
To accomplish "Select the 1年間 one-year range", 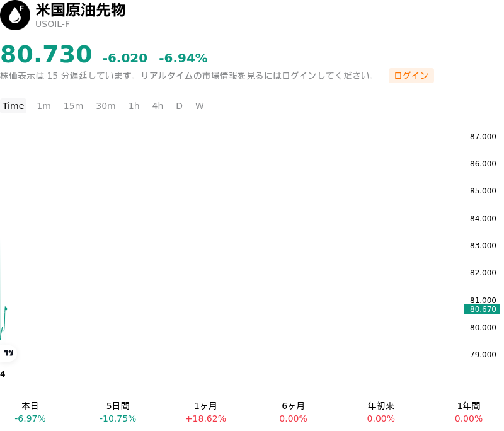I will [469, 412].
